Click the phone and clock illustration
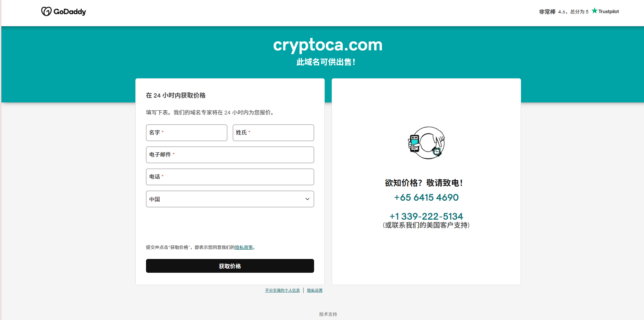The height and width of the screenshot is (320, 644). coord(426,143)
